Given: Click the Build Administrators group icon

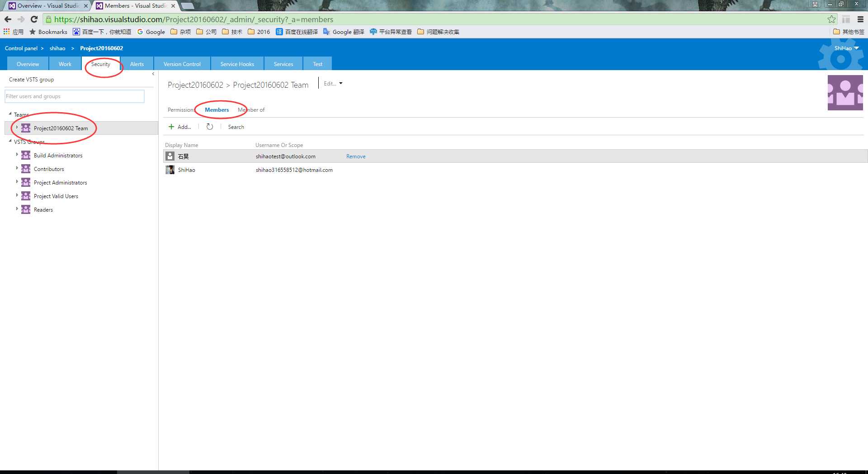Looking at the screenshot, I should point(26,155).
